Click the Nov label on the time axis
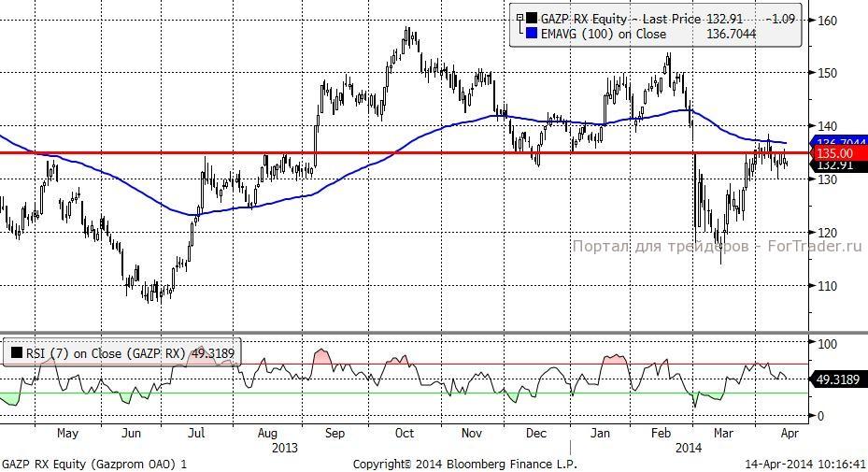 [471, 434]
